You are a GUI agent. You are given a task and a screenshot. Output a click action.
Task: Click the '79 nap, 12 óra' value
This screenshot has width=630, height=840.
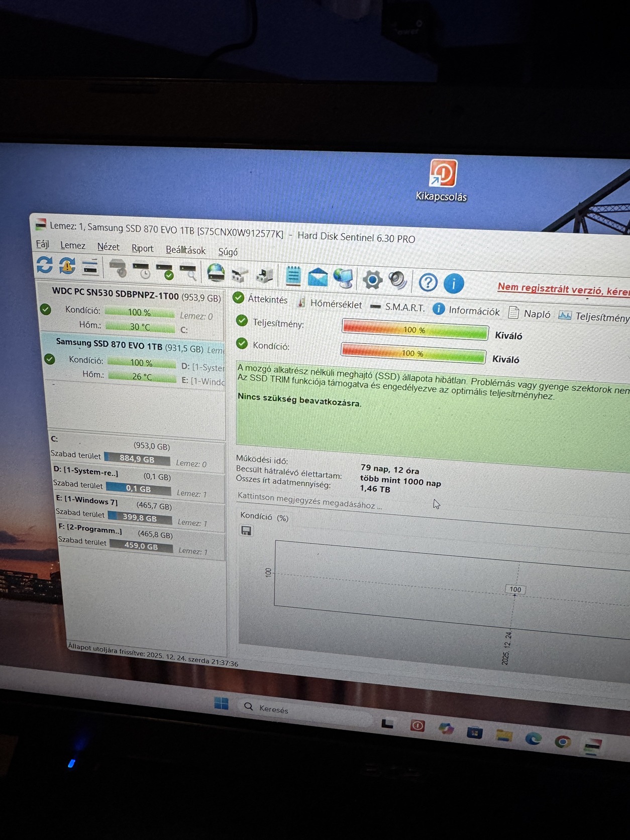[x=390, y=469]
